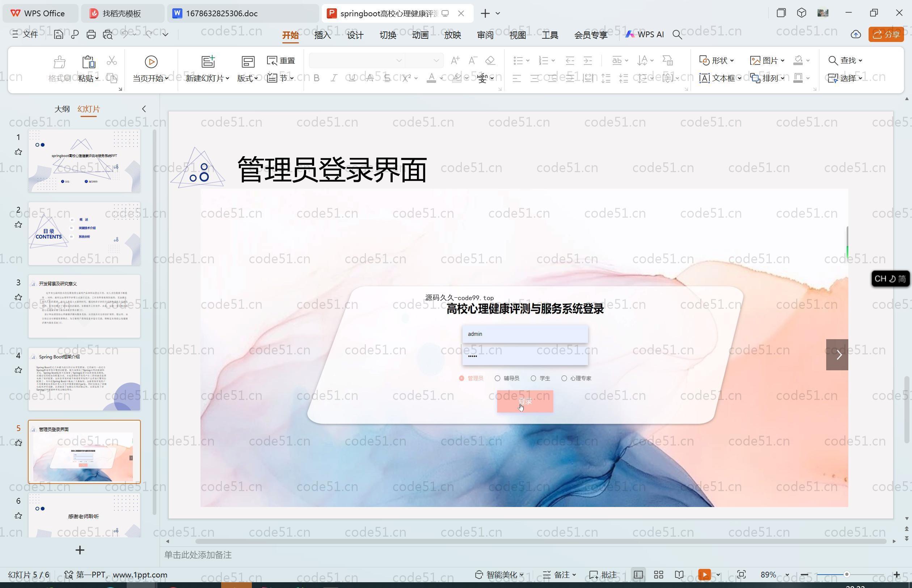
Task: Toggle Normal view button in status bar
Action: (638, 575)
